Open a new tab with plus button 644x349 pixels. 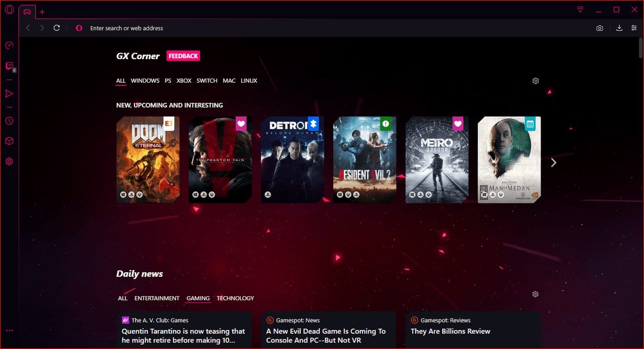click(42, 12)
